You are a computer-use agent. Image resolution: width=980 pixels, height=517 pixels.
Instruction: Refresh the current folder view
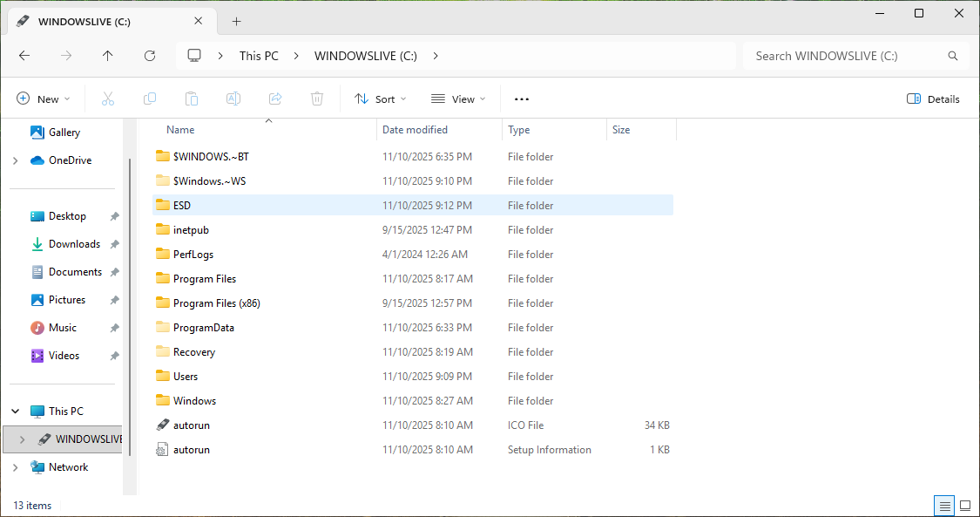pyautogui.click(x=150, y=56)
